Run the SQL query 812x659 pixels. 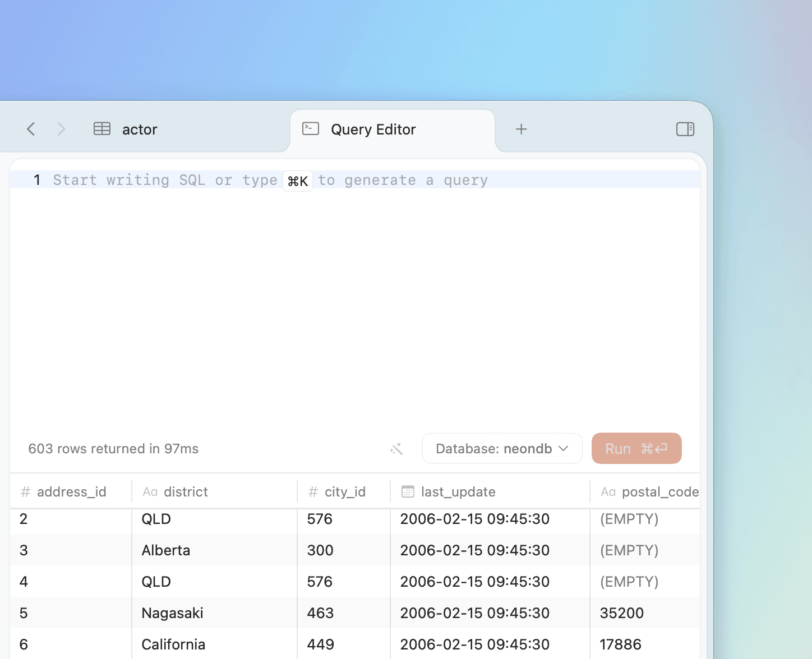636,448
